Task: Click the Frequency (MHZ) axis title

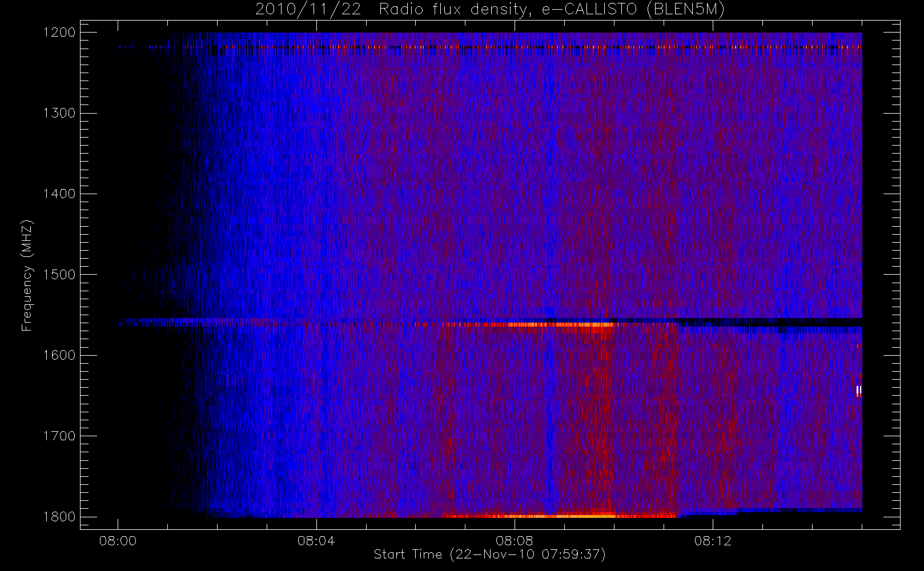Action: (27, 275)
